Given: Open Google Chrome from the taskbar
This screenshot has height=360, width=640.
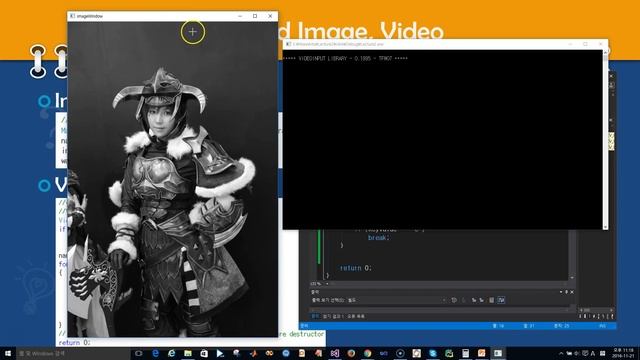Looking at the screenshot, I should 367,353.
